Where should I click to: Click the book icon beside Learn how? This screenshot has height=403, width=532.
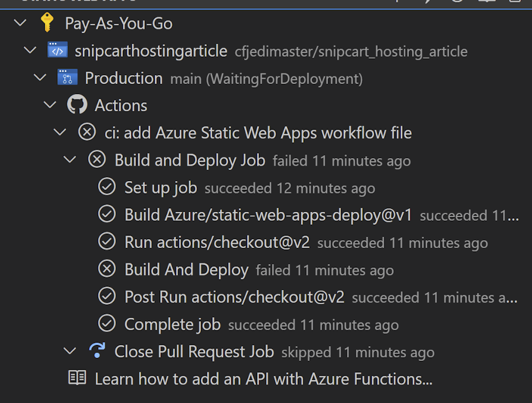click(x=77, y=378)
